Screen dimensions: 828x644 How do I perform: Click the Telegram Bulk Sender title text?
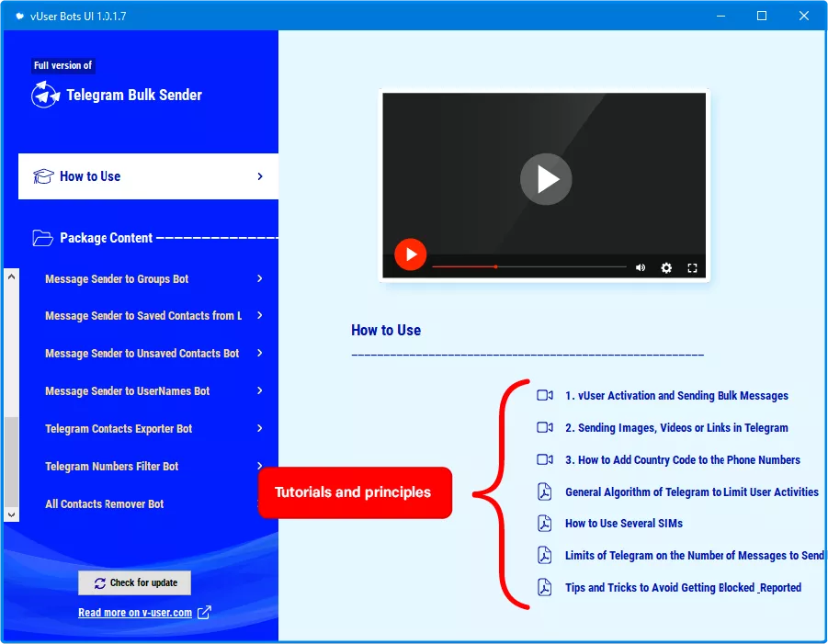click(x=134, y=95)
